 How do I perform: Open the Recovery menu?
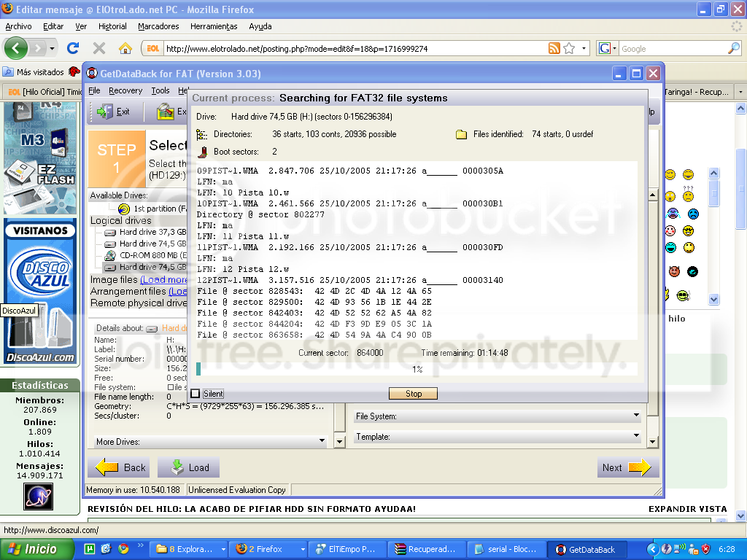[125, 91]
